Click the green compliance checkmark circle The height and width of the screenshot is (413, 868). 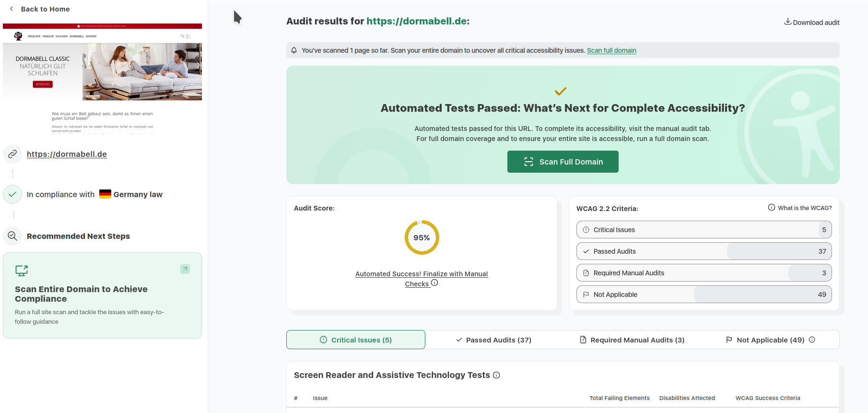click(12, 194)
